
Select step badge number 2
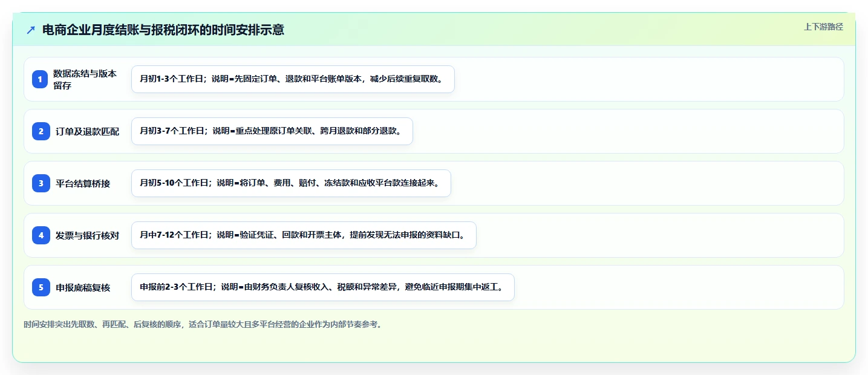pyautogui.click(x=41, y=131)
